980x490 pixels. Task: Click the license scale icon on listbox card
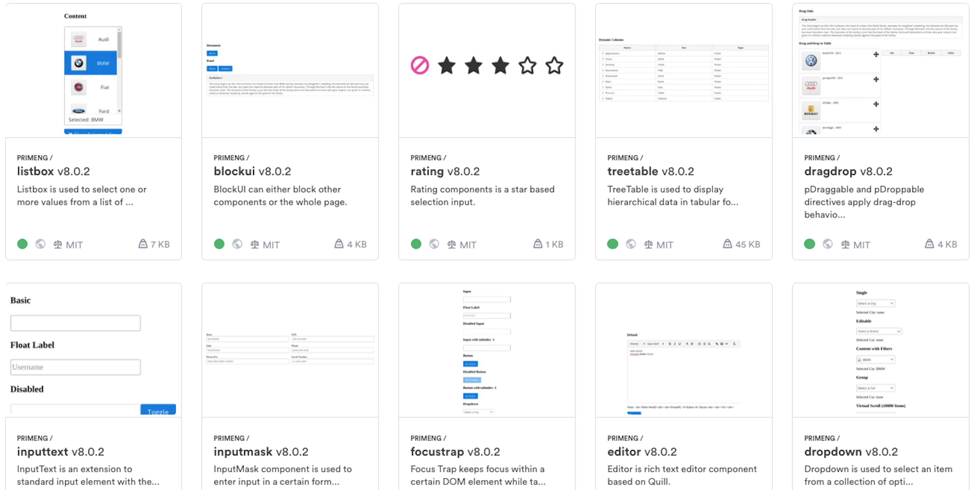[58, 244]
